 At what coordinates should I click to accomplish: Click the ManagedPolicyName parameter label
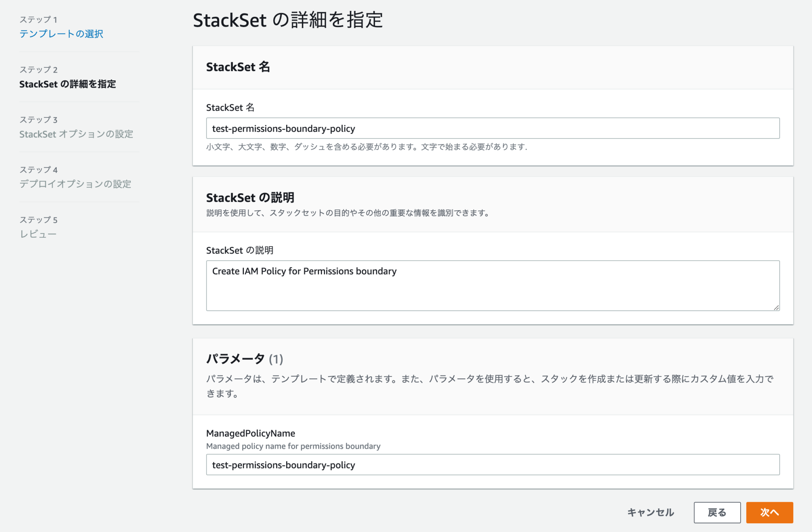click(x=250, y=433)
